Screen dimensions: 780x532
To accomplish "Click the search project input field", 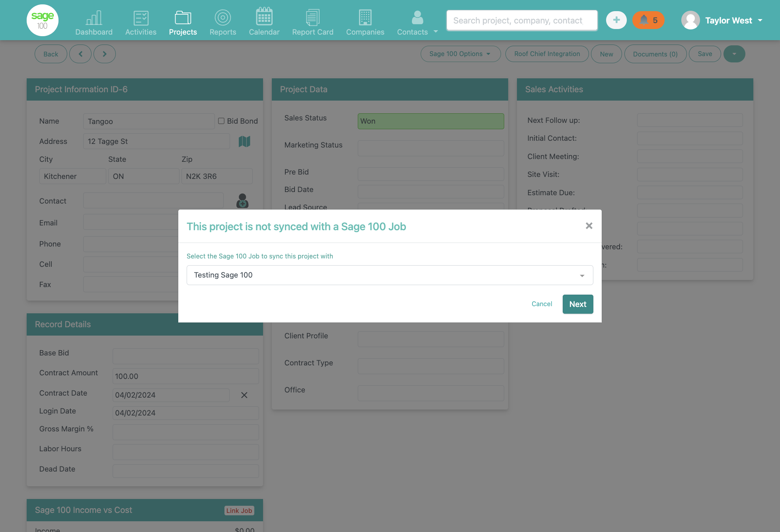I will (522, 20).
